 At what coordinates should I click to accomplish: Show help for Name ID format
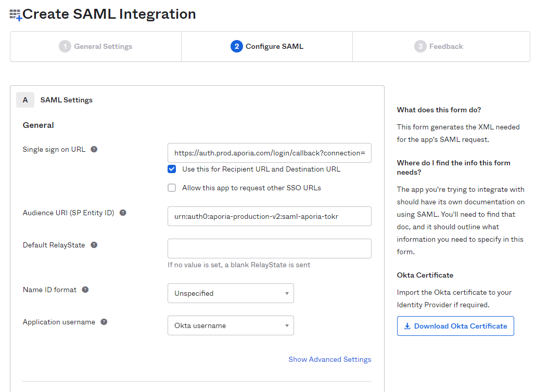[x=85, y=290]
